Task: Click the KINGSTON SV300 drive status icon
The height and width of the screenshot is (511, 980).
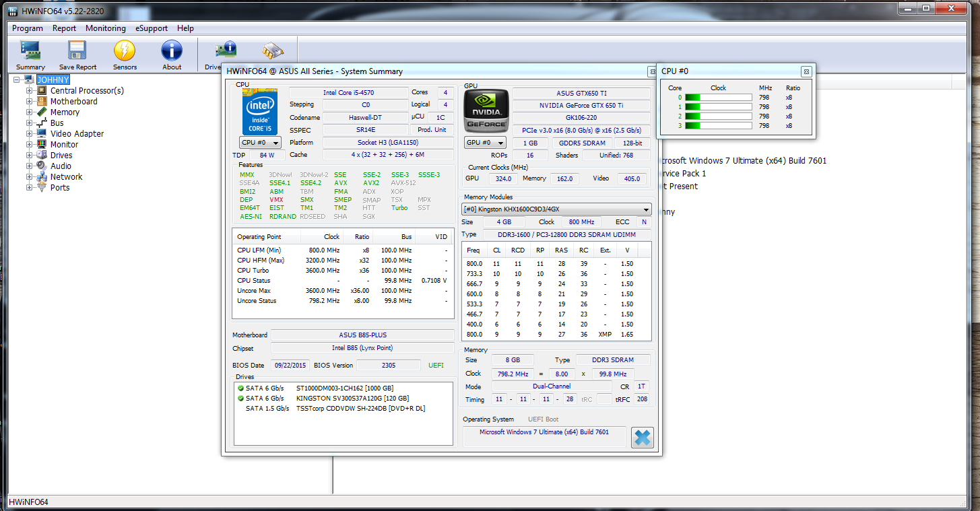Action: 240,399
